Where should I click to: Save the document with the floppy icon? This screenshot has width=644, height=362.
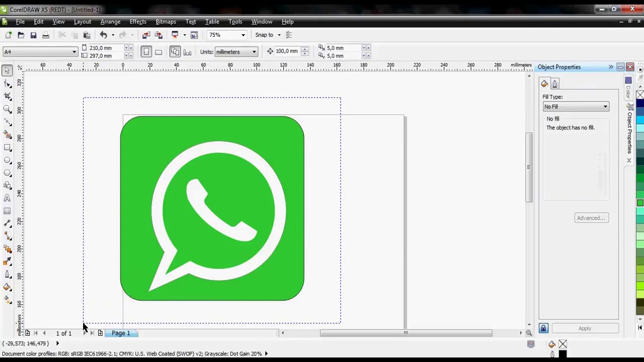tap(33, 35)
